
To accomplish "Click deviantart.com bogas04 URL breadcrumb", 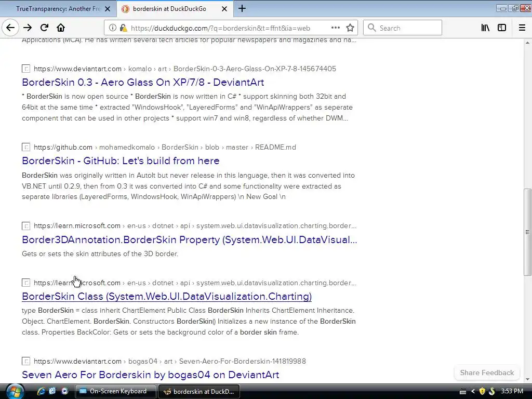I will click(x=170, y=362).
